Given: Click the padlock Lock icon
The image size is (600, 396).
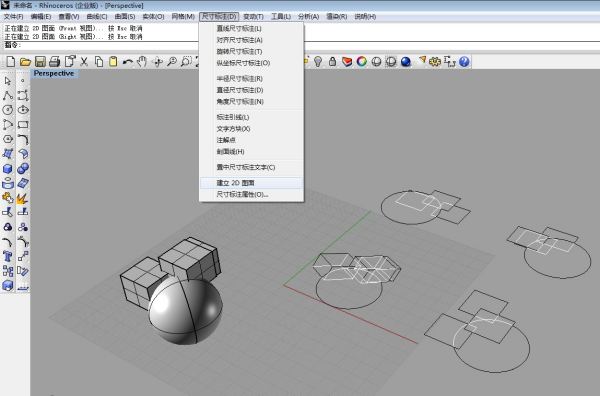Looking at the screenshot, I should [332, 62].
